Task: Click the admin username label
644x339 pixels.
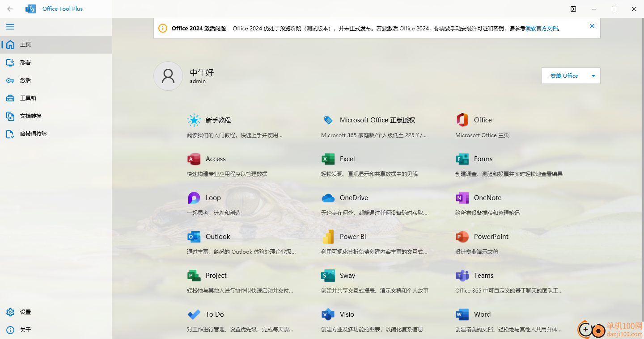Action: (x=198, y=81)
